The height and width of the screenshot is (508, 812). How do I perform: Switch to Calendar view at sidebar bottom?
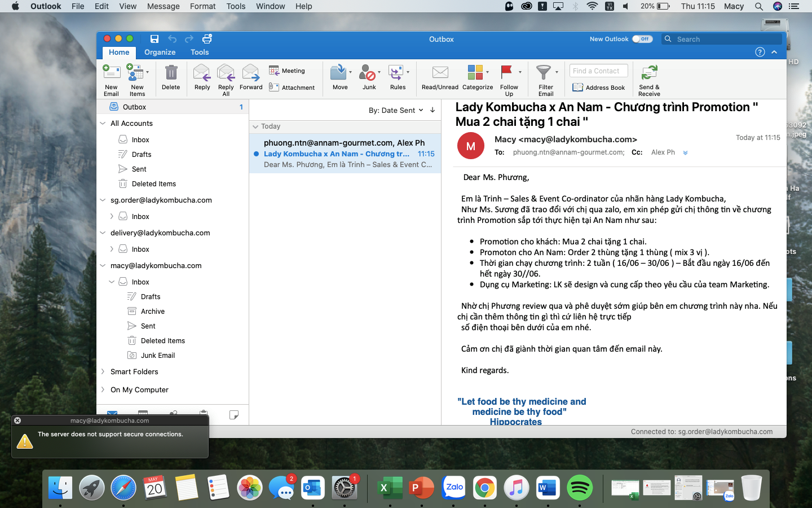coord(143,415)
